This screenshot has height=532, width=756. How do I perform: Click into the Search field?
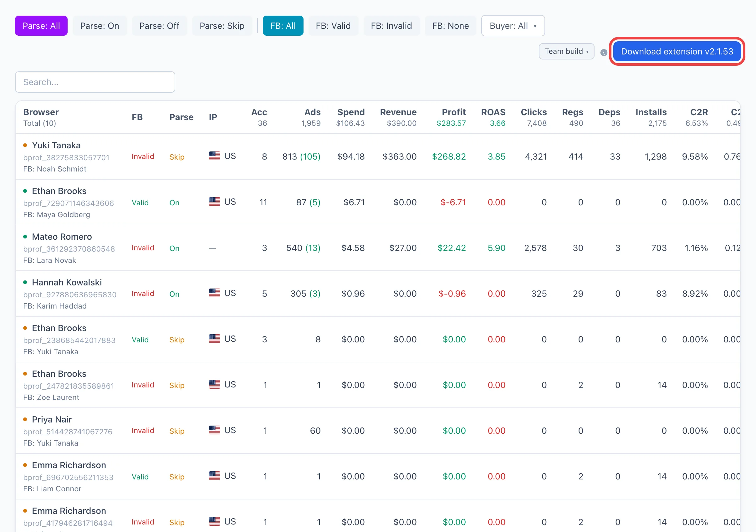95,82
